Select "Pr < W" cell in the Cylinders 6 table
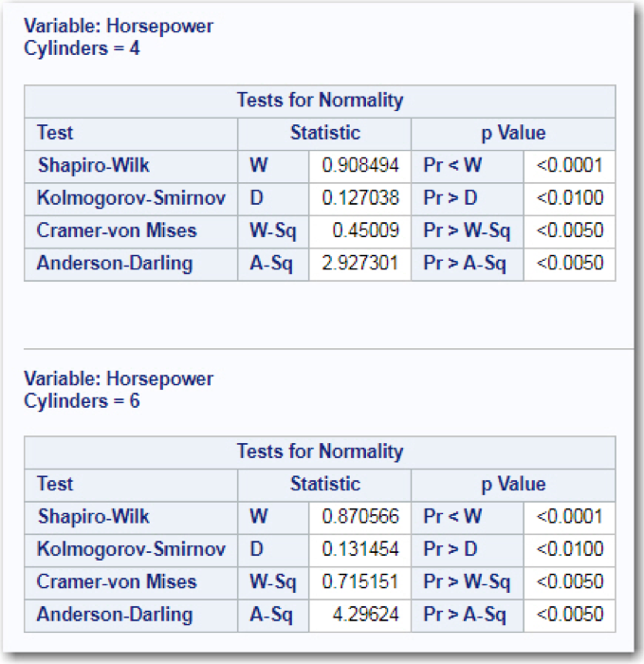The height and width of the screenshot is (664, 644). 452,517
